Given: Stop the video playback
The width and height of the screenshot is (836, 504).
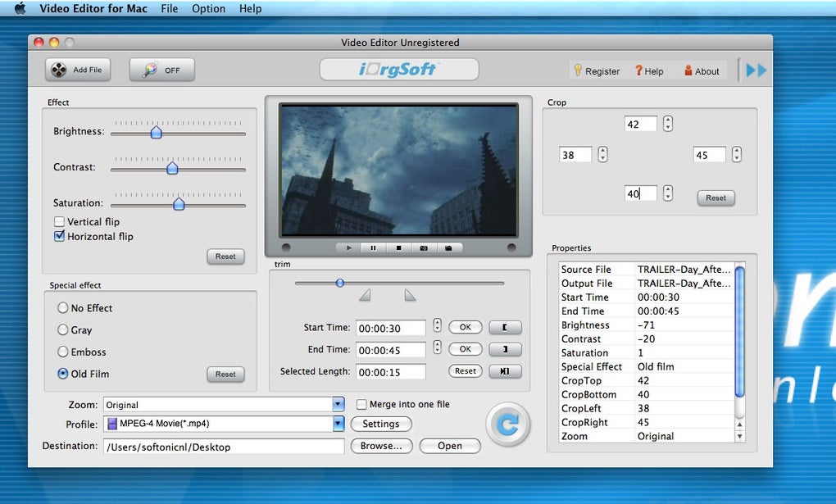Looking at the screenshot, I should click(398, 247).
